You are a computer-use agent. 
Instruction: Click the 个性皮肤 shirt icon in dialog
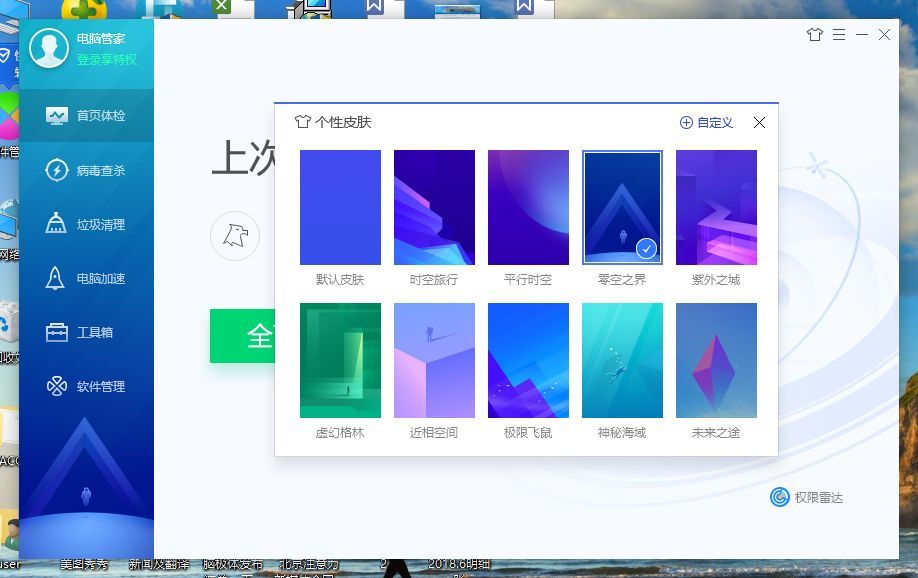pos(303,122)
